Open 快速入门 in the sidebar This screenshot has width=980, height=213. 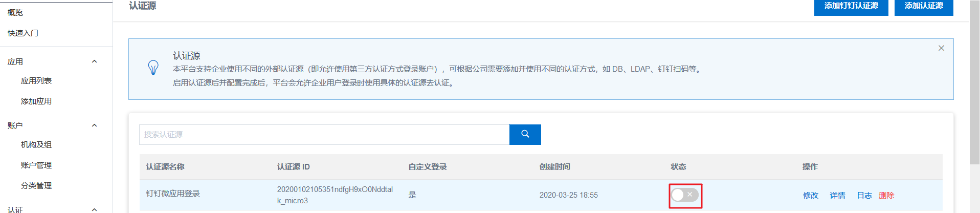(x=23, y=33)
